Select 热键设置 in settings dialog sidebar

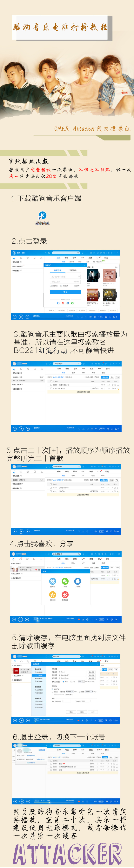coord(39,678)
